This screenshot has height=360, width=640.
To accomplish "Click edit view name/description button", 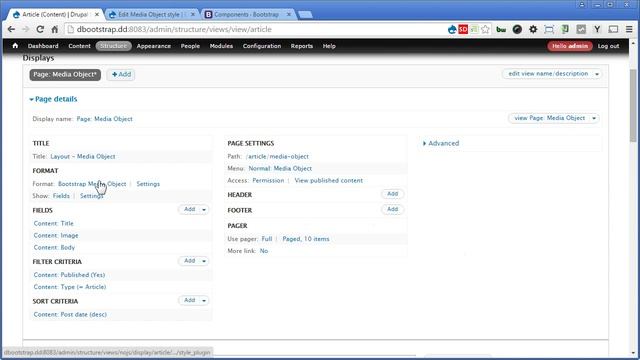I will point(548,74).
